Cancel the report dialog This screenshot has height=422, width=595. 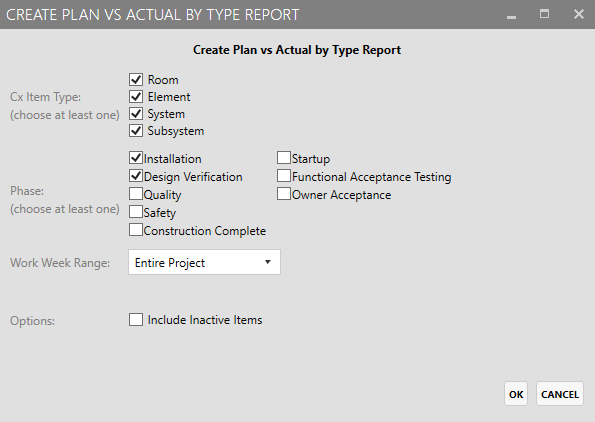click(x=560, y=394)
